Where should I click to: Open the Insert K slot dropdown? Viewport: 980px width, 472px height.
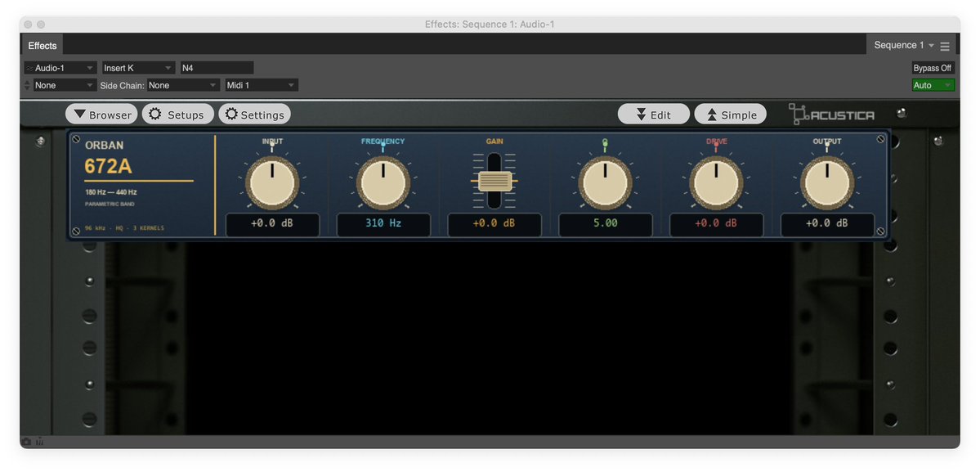coord(139,68)
